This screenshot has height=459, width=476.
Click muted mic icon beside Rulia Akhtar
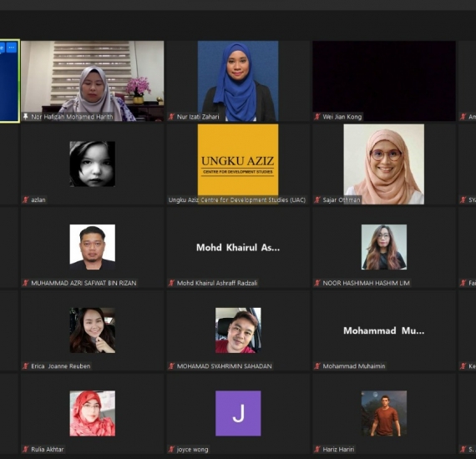pyautogui.click(x=26, y=449)
